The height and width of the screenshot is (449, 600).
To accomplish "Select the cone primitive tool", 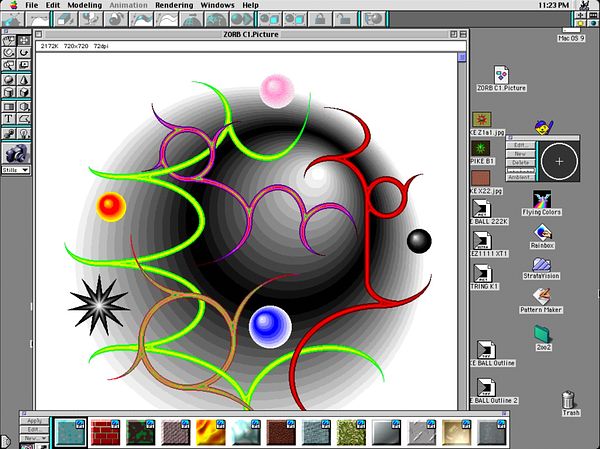I will pyautogui.click(x=23, y=79).
